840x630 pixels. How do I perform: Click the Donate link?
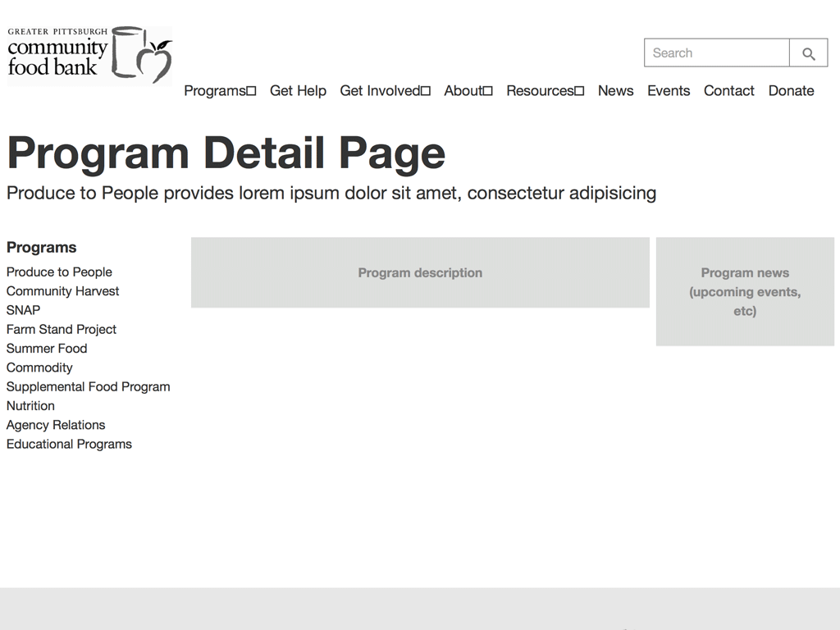click(791, 91)
